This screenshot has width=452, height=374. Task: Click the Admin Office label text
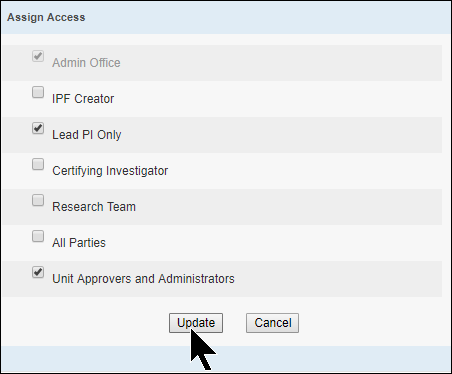coord(86,63)
